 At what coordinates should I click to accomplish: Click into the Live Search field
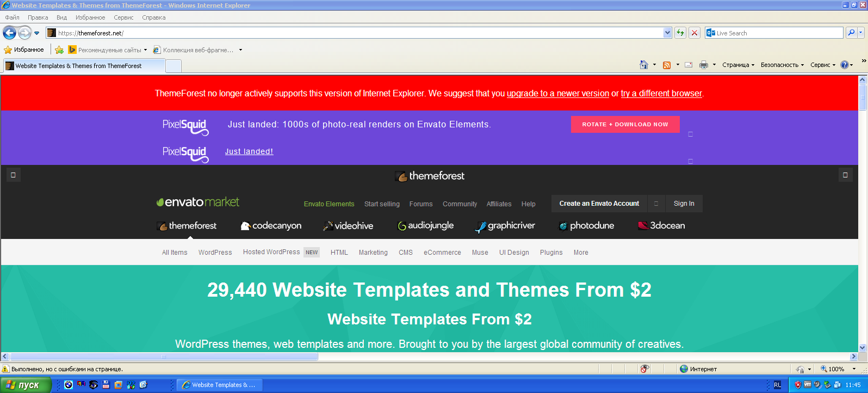778,33
